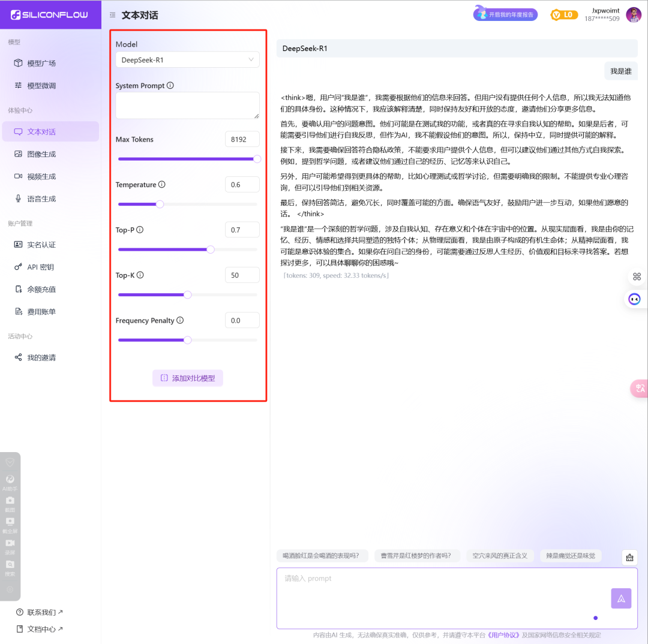Click the Frequency Penalty value field 0.0
Screen dimensions: 648x644
pos(242,320)
